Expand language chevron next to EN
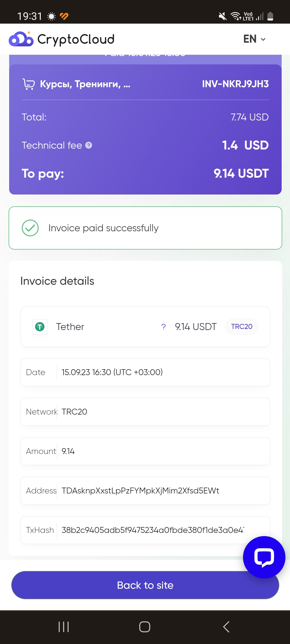This screenshot has width=290, height=644. 263,39
